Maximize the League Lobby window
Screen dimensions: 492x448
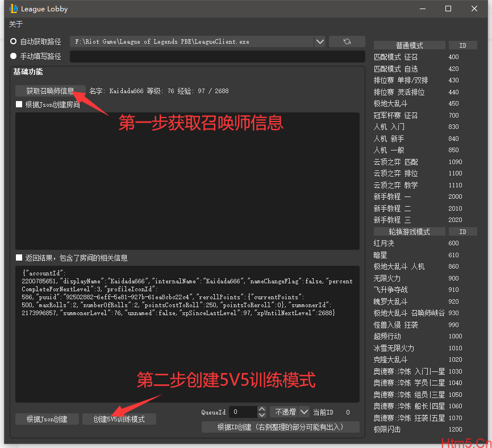pos(448,9)
